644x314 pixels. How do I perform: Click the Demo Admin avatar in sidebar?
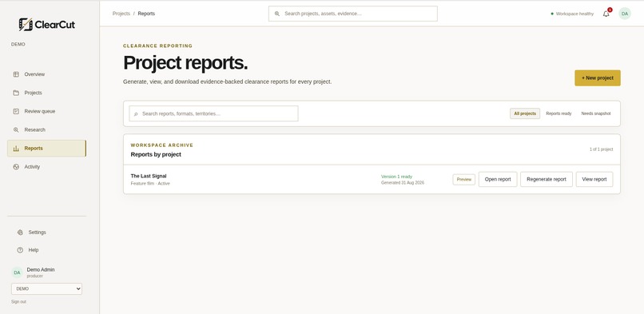tap(17, 272)
